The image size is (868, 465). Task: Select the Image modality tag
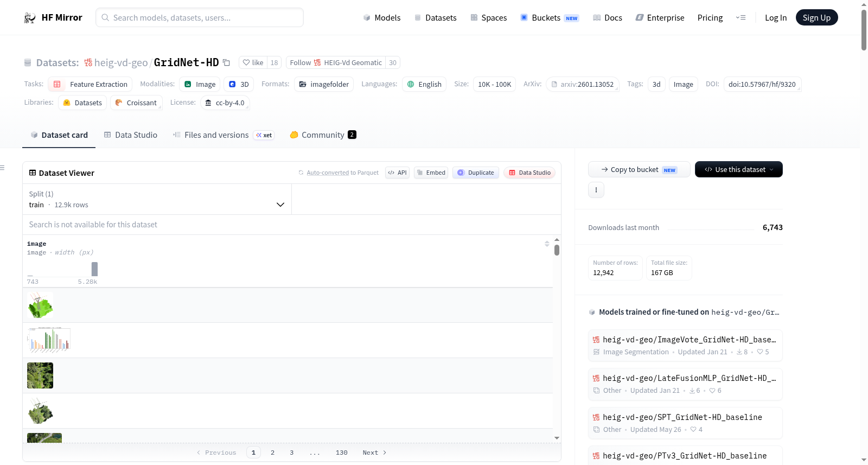pyautogui.click(x=200, y=84)
